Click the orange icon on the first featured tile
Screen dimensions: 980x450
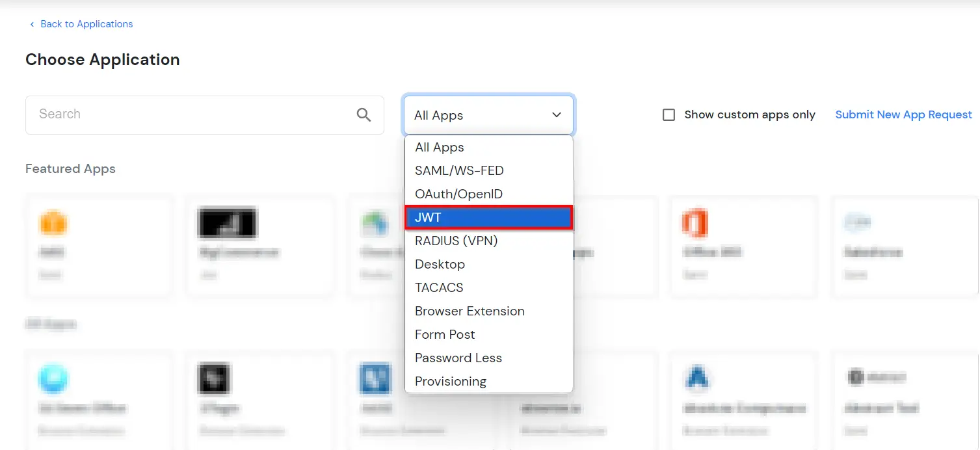(x=53, y=222)
